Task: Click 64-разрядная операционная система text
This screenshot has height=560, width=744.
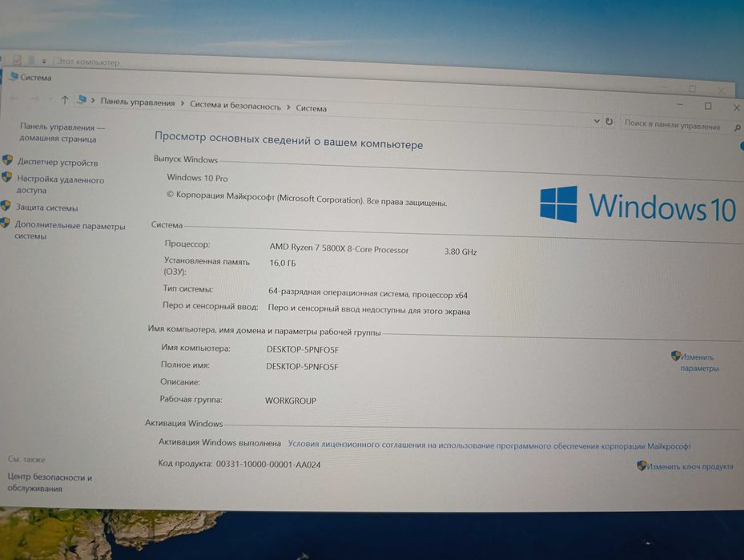Action: pyautogui.click(x=368, y=293)
